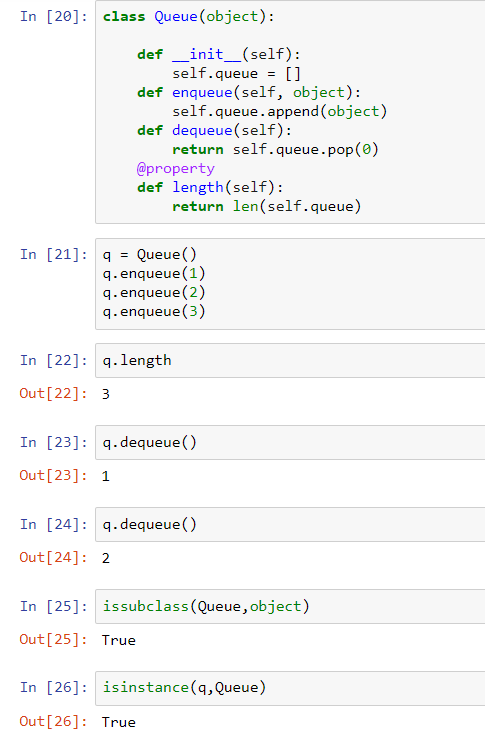Focus the In [24] q.dequeue() cell
Screen dimensions: 485x741
tap(290, 525)
